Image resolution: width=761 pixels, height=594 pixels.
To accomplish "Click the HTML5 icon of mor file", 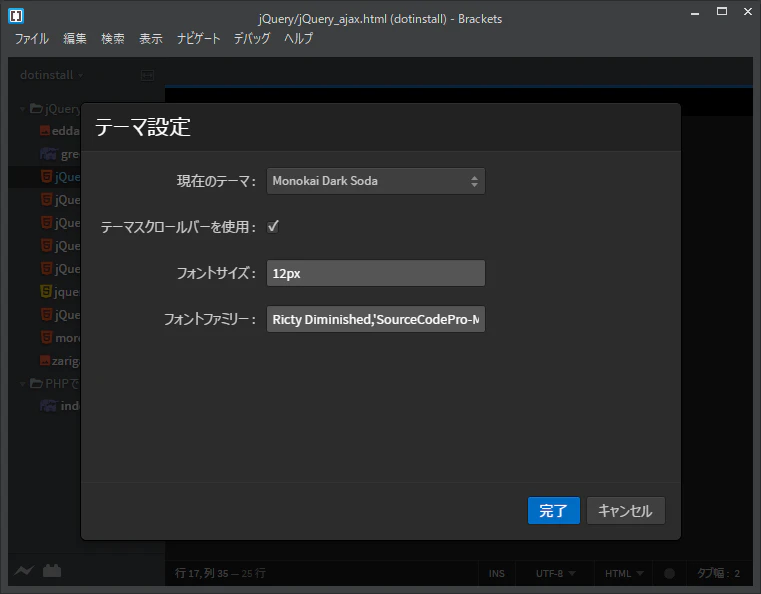I will tap(46, 337).
